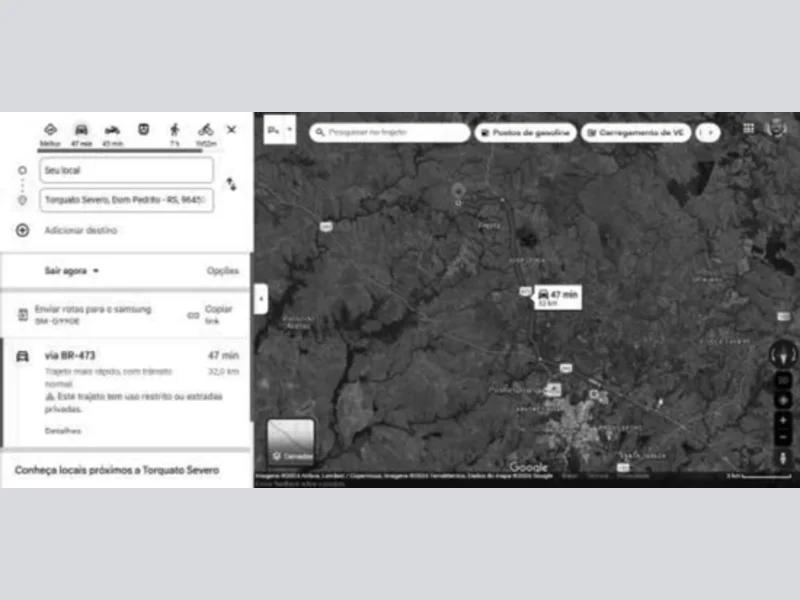Open 'Detalhes' for the BR-473 route
The image size is (800, 600).
coord(63,431)
